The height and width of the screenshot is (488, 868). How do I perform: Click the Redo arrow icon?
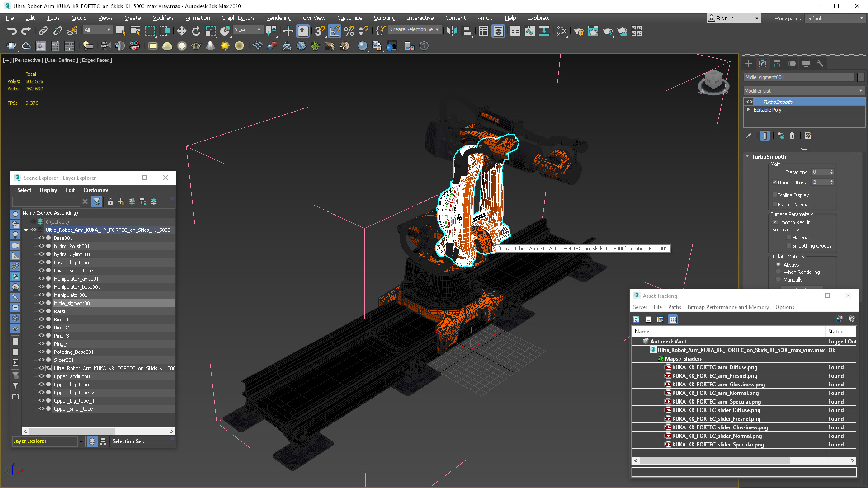point(26,31)
